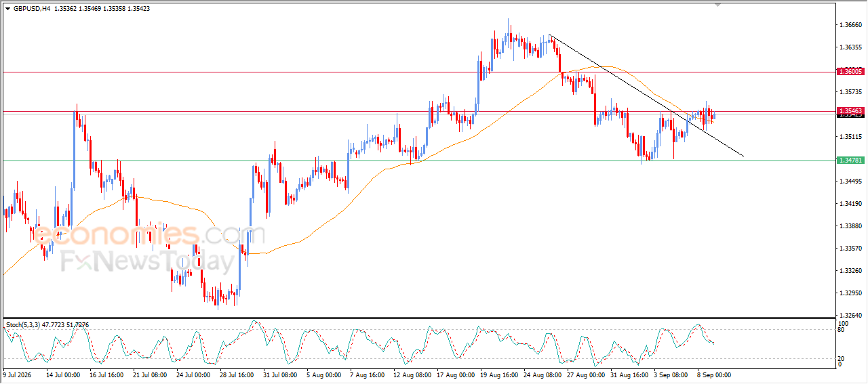Click the 16 Jul 16:00 time label
The width and height of the screenshot is (868, 384).
pos(105,374)
